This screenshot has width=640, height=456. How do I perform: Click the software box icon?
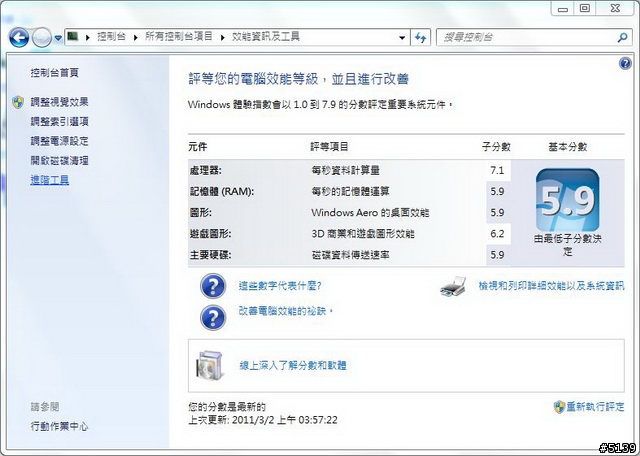pyautogui.click(x=210, y=365)
